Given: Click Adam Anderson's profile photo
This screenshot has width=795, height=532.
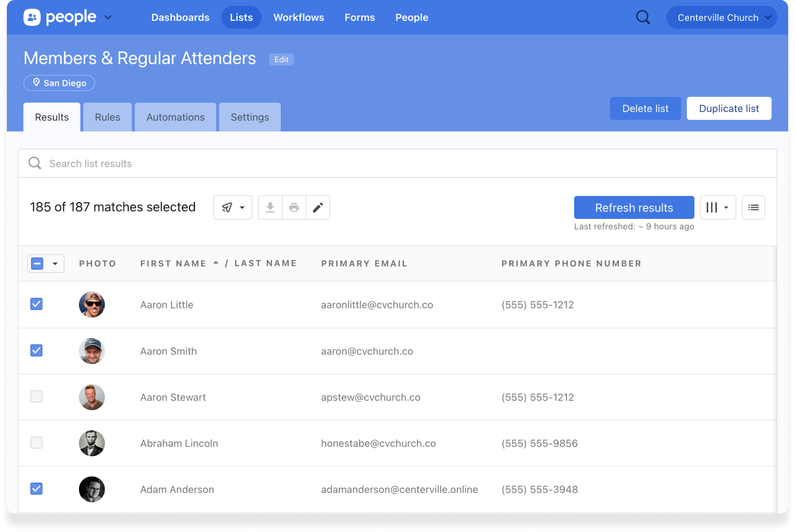Looking at the screenshot, I should tap(92, 489).
